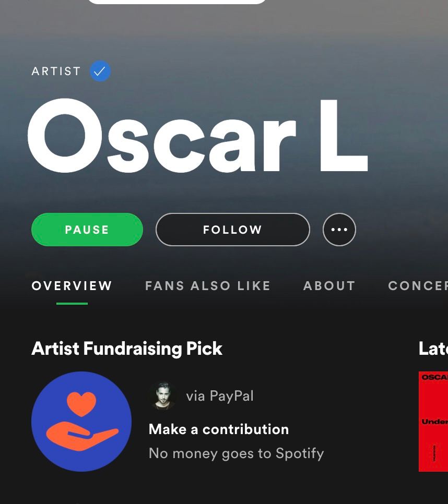Screen dimensions: 448x504
Task: Click the Oscar L artist name title
Action: pos(198,136)
